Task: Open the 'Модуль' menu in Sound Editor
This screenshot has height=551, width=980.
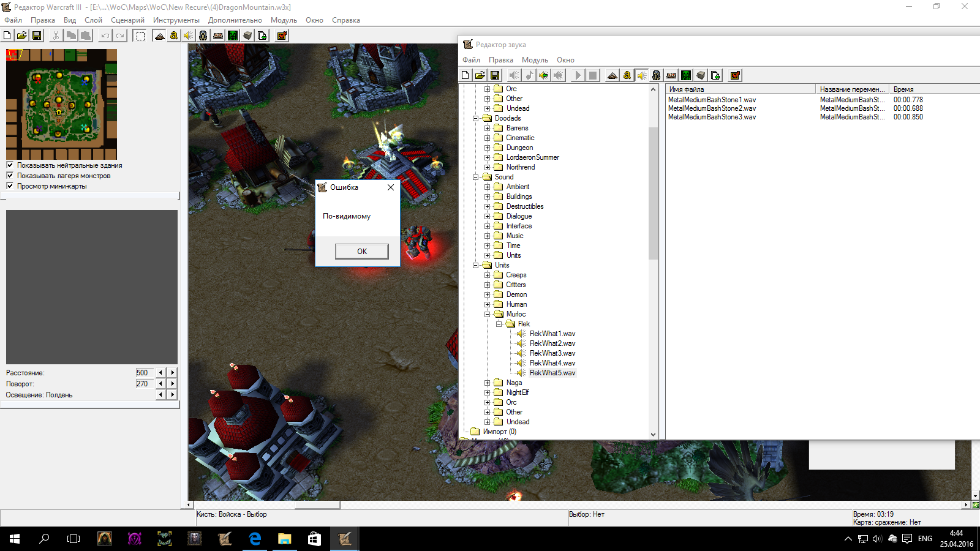Action: (535, 60)
